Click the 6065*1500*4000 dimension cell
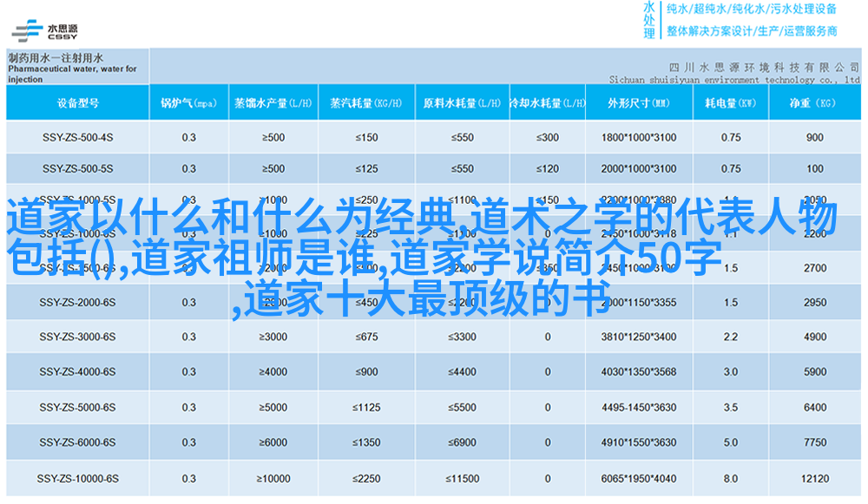This screenshot has width=868, height=504. [638, 478]
